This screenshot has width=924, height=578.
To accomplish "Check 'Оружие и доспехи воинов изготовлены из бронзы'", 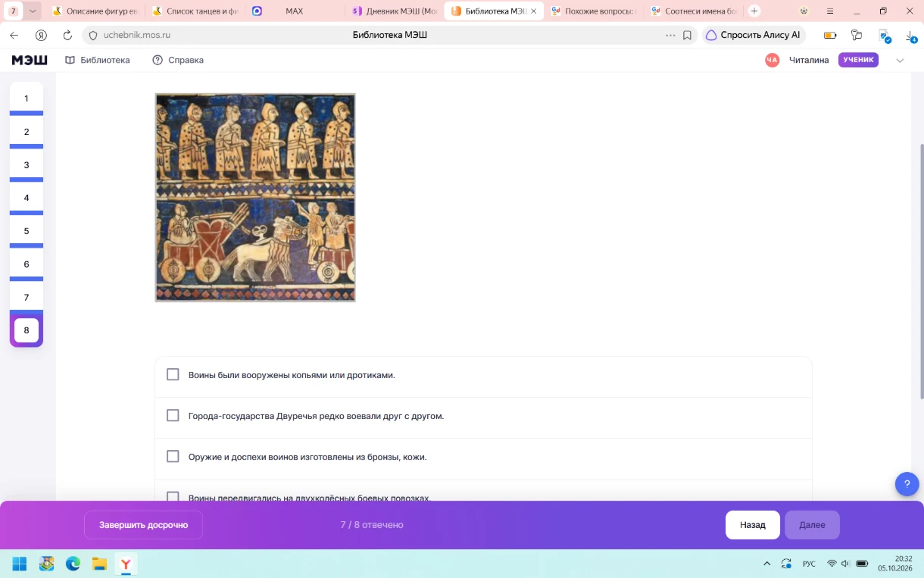I will coord(173,456).
